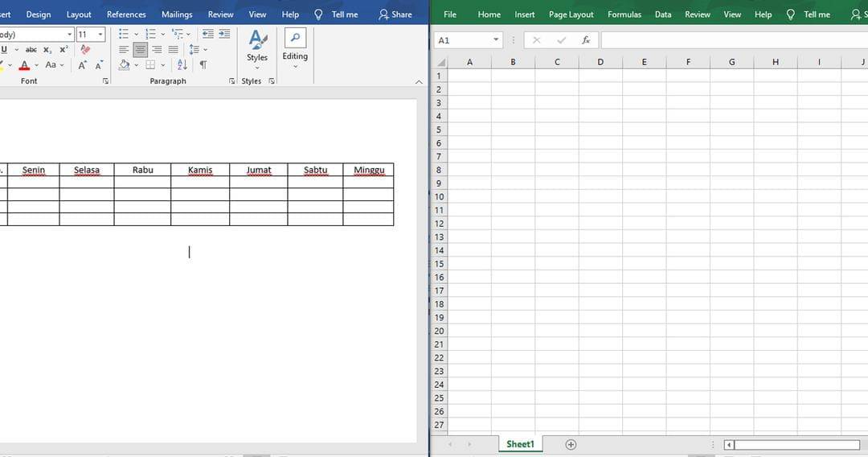Expand the Excel Name Box dropdown
This screenshot has width=868, height=457.
click(496, 40)
